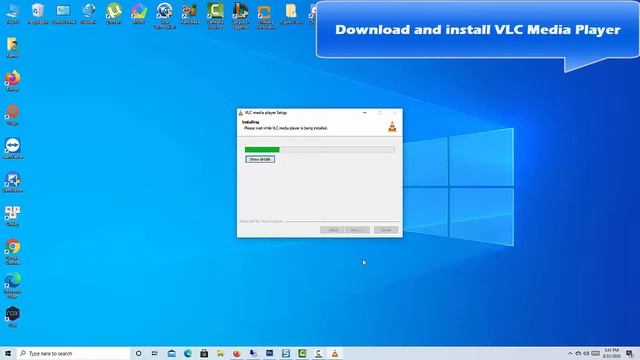
Task: Click the 'Type here to search' taskbar box
Action: click(x=73, y=353)
